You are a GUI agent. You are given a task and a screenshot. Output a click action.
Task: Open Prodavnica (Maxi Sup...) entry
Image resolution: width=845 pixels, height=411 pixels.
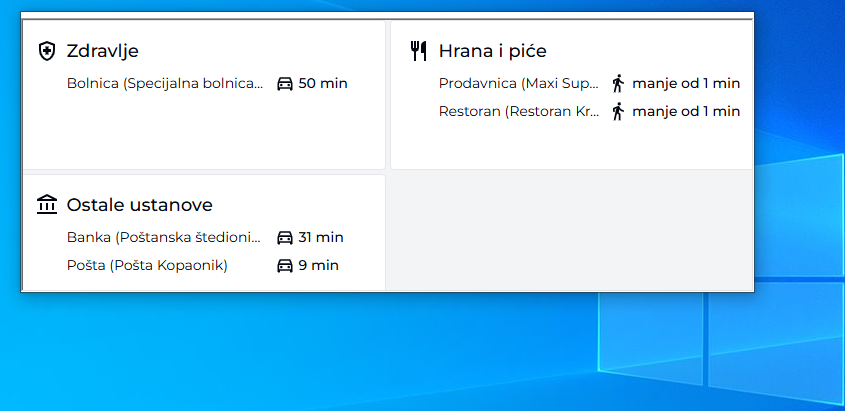pyautogui.click(x=519, y=84)
